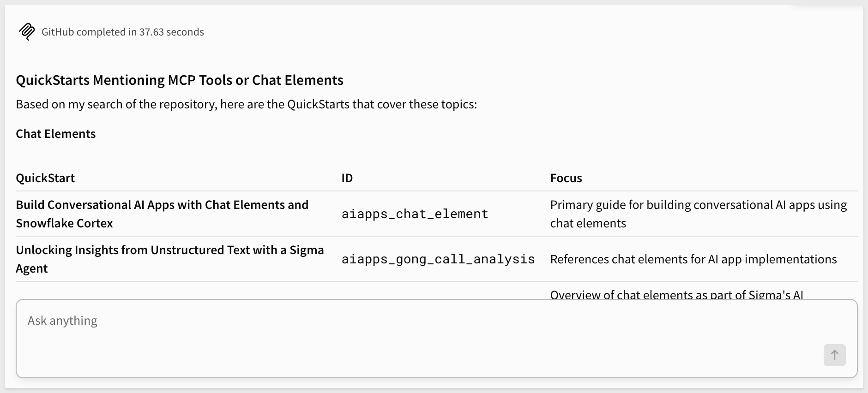Select Unlocking Insights from Unstructured Text title
The height and width of the screenshot is (393, 868).
click(170, 259)
